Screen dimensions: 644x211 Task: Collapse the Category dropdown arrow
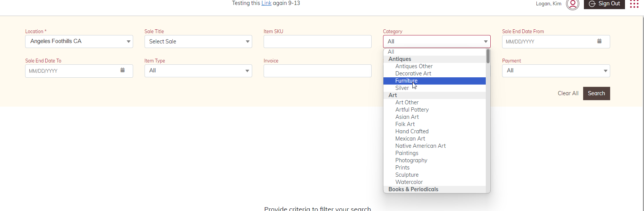486,42
